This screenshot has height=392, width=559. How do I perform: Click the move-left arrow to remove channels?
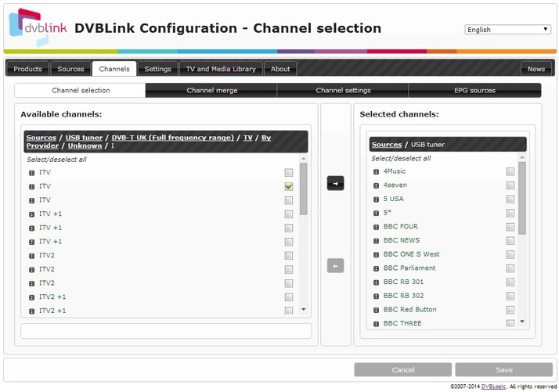pyautogui.click(x=335, y=265)
